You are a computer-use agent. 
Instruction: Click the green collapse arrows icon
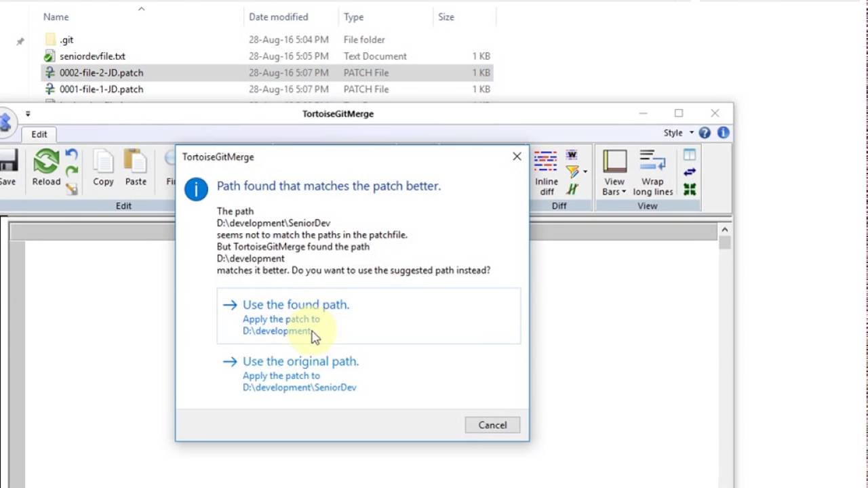click(x=690, y=190)
